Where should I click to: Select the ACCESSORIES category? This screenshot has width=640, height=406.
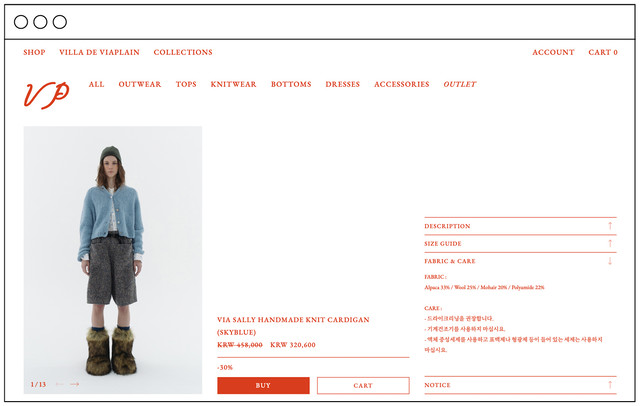click(402, 84)
